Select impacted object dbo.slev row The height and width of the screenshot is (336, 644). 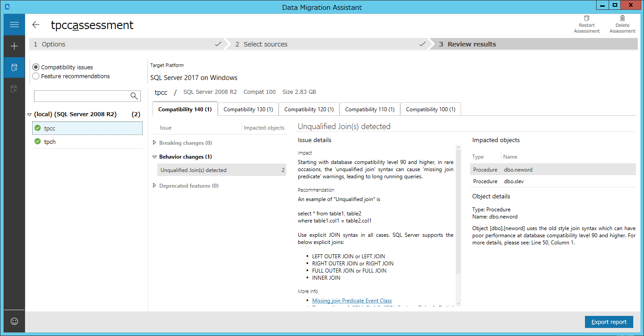(553, 181)
